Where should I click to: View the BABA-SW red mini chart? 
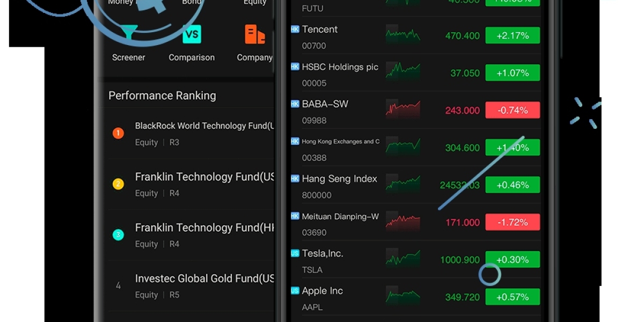click(x=402, y=109)
